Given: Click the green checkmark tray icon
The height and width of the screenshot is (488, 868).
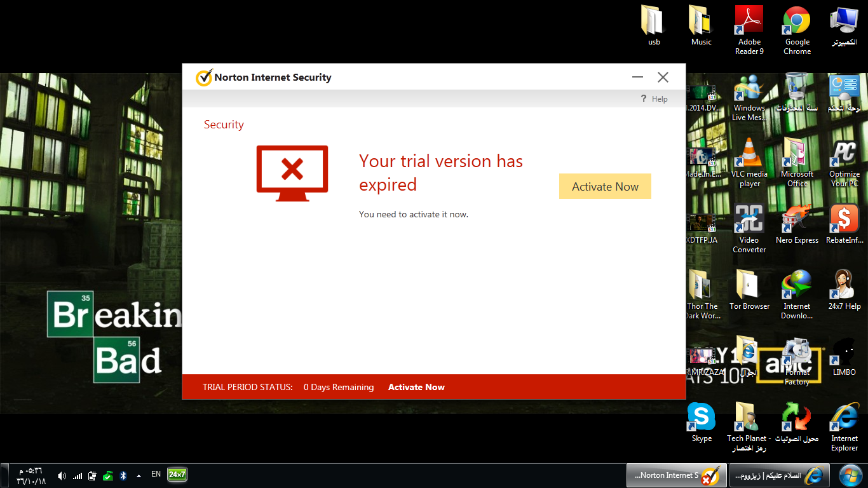Looking at the screenshot, I should click(x=108, y=475).
